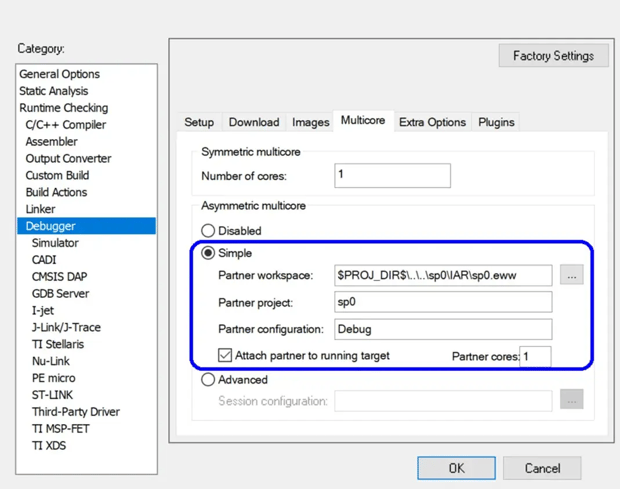Confirm with the OK button
Screen dimensions: 620x489
456,468
